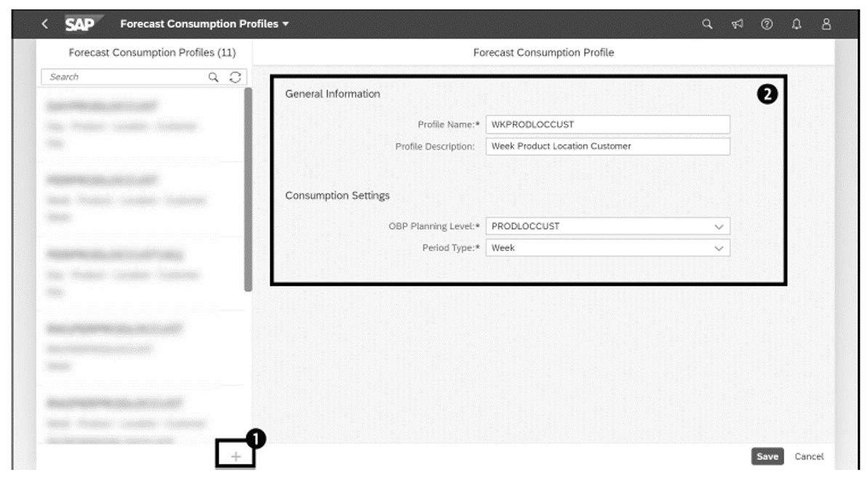Click the SAP logo in the header
The height and width of the screenshot is (484, 868).
(80, 22)
